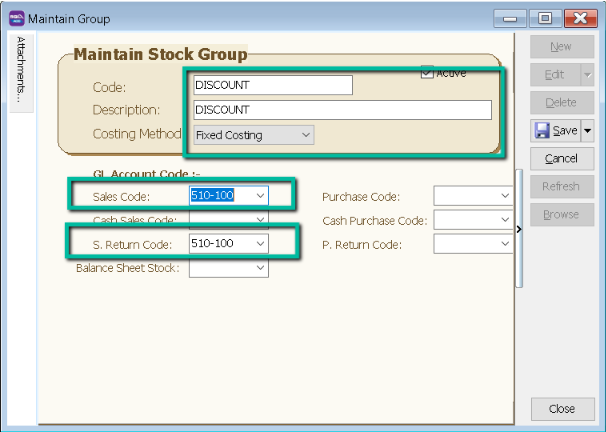Maximize the Maintain Group window
Image resolution: width=606 pixels, height=432 pixels.
(x=544, y=18)
